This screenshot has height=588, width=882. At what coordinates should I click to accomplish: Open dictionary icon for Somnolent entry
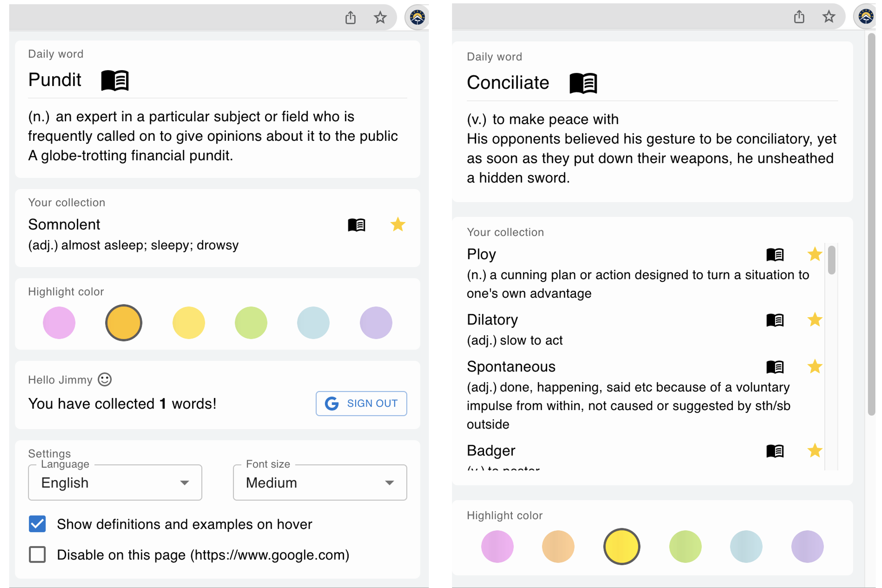(356, 225)
